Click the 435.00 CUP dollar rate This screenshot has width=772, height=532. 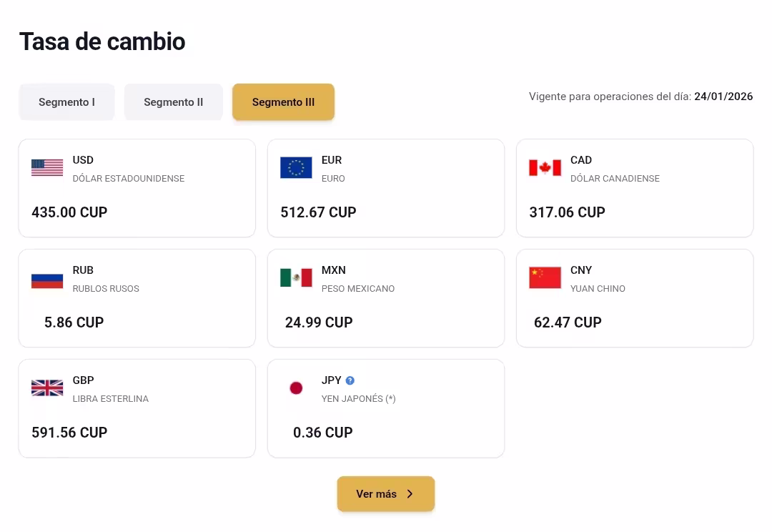(69, 212)
